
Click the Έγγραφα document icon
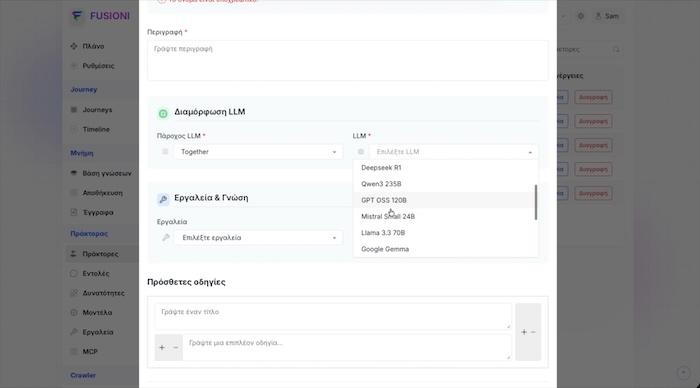(x=74, y=212)
